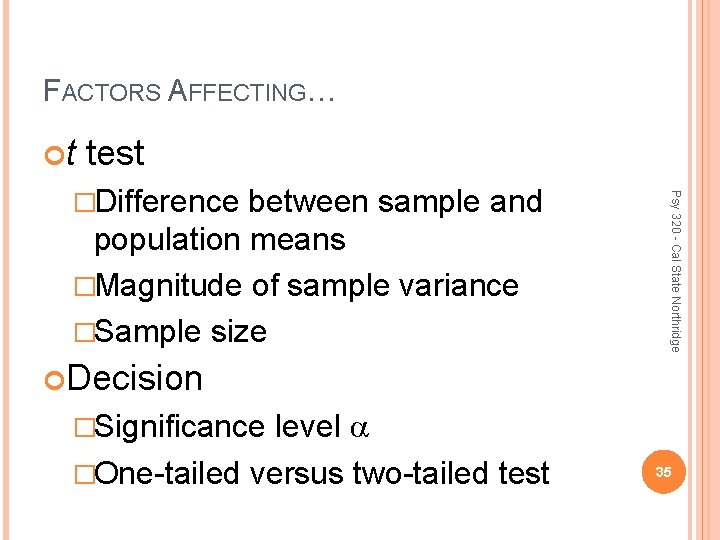Select the "Magnitude of sample variance" text
This screenshot has width=720, height=540.
click(x=306, y=286)
